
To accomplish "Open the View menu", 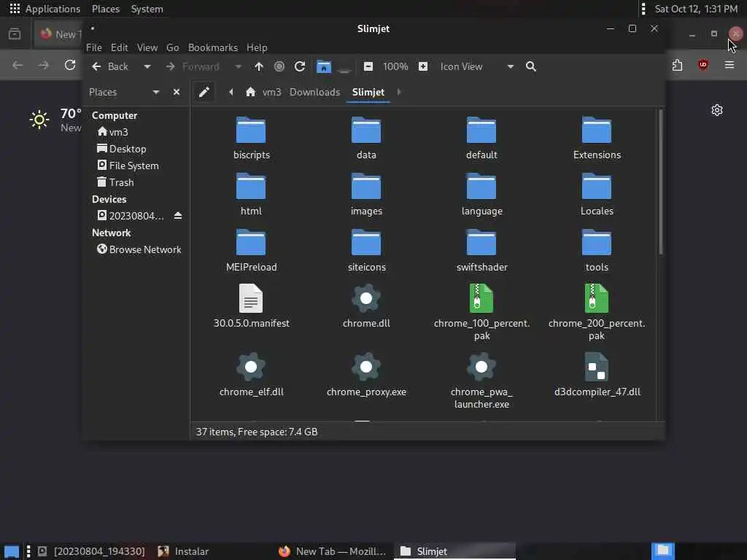I will click(x=147, y=47).
